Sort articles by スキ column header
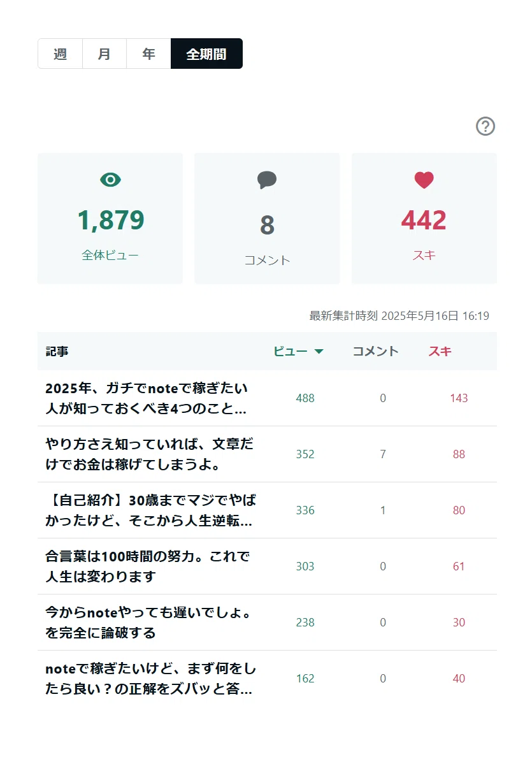The width and height of the screenshot is (532, 757). (x=440, y=351)
